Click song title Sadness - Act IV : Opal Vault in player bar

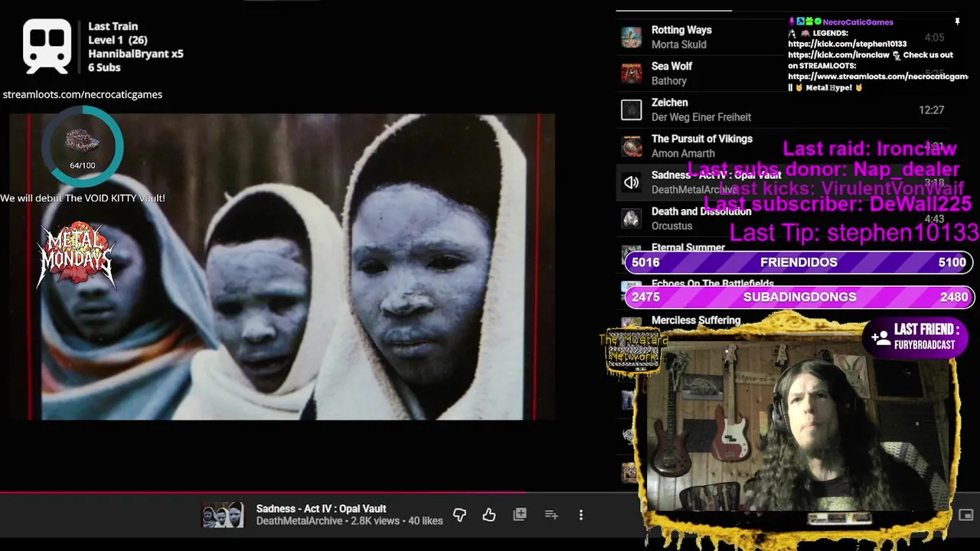click(321, 509)
